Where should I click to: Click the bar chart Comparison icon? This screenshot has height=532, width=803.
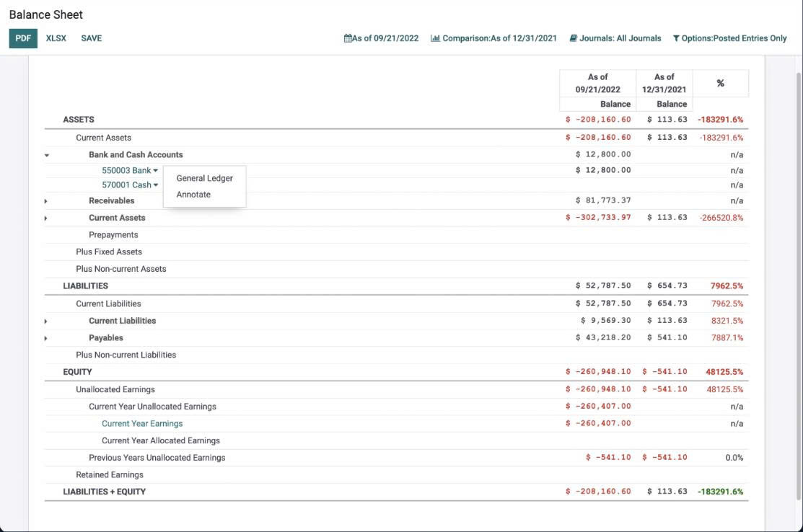(x=435, y=38)
